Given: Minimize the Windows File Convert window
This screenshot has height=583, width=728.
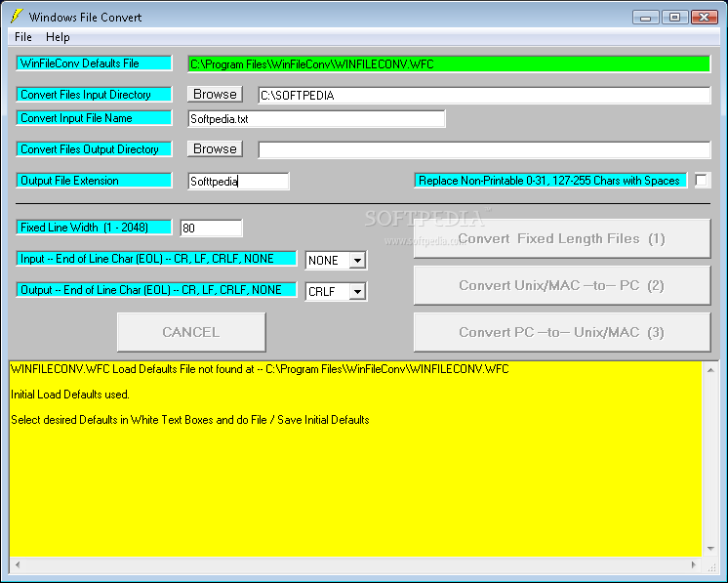Looking at the screenshot, I should coord(645,18).
